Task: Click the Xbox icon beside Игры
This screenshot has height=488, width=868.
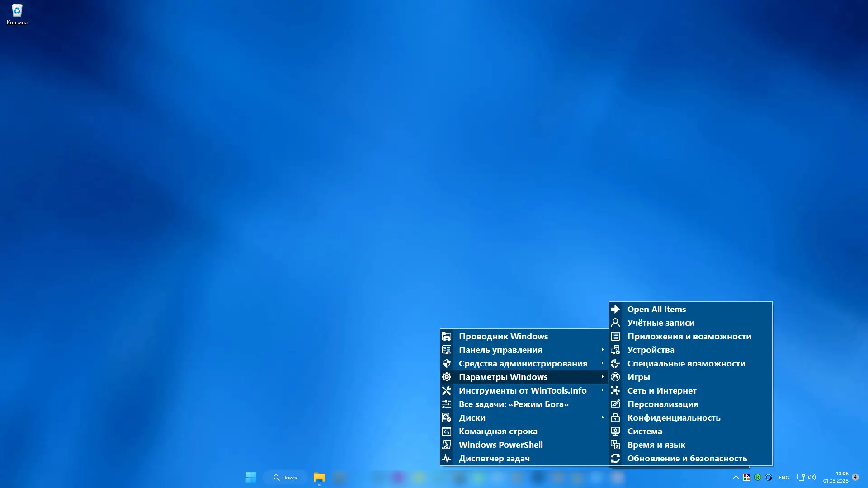Action: point(615,377)
